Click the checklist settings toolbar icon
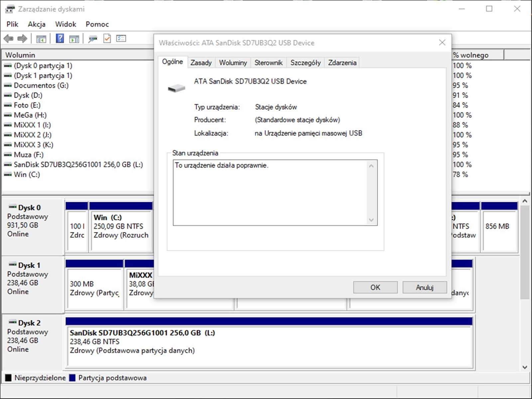The width and height of the screenshot is (532, 399). 121,39
